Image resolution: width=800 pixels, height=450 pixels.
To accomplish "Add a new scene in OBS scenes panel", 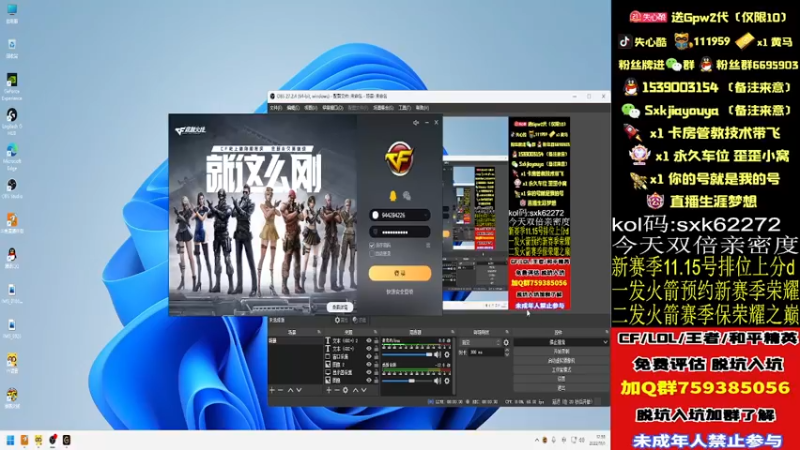I will coord(272,390).
